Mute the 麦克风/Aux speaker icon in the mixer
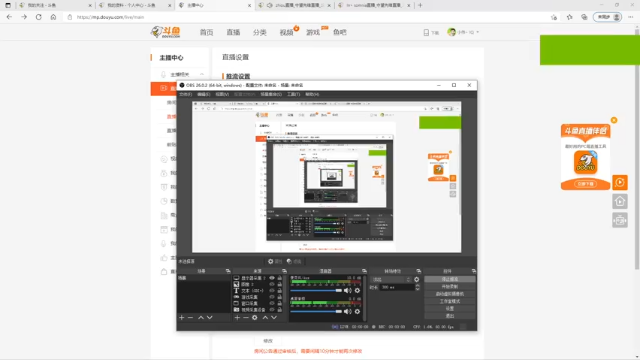The height and width of the screenshot is (360, 640). [x=347, y=291]
